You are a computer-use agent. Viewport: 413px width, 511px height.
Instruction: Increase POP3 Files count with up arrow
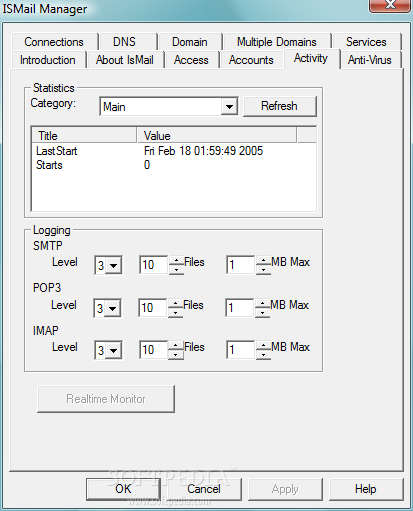(x=175, y=303)
